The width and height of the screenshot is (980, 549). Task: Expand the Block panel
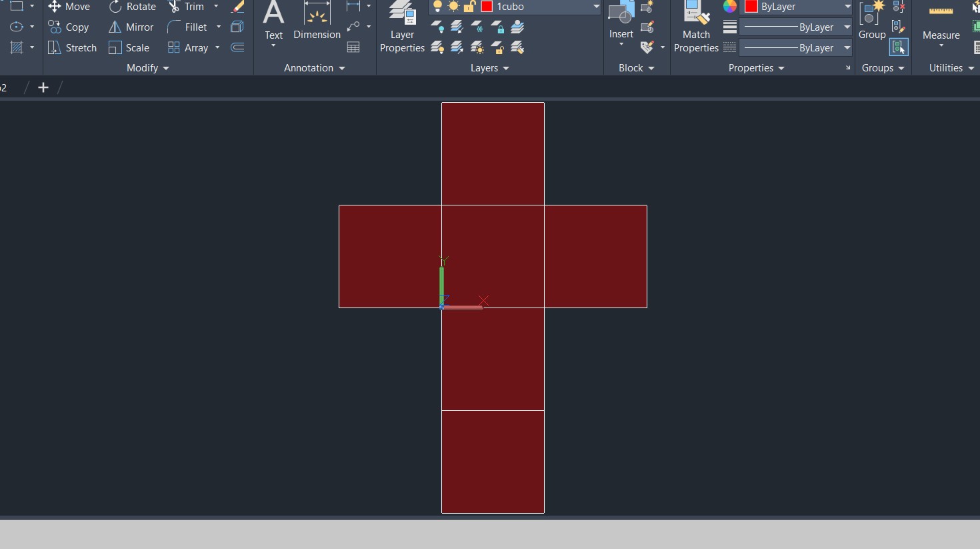pos(637,68)
